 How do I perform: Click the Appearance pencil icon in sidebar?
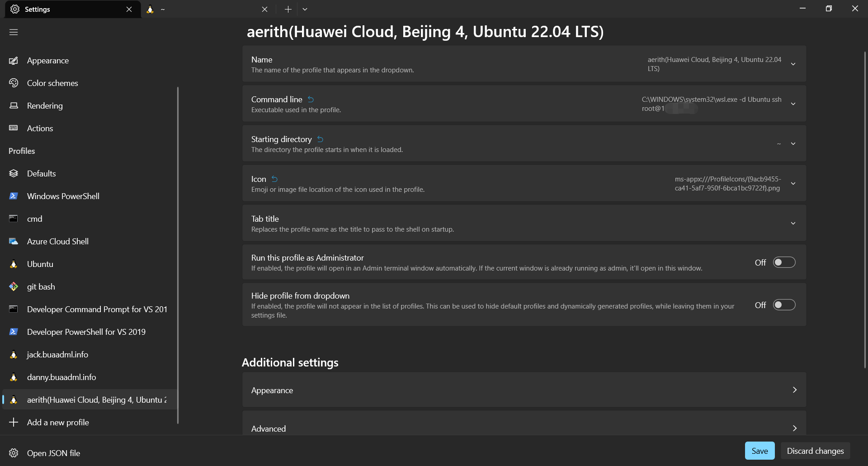pos(14,61)
